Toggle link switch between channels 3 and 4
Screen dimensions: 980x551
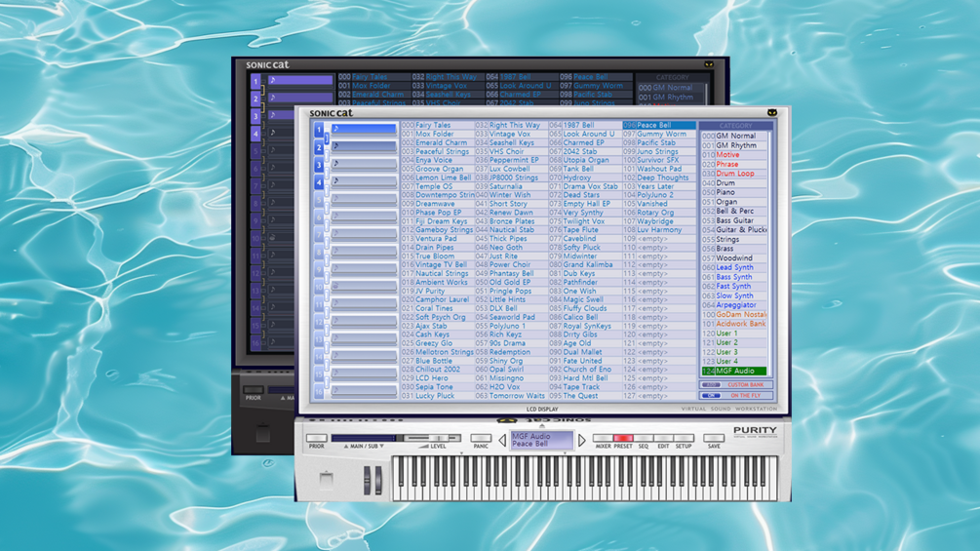[x=327, y=174]
